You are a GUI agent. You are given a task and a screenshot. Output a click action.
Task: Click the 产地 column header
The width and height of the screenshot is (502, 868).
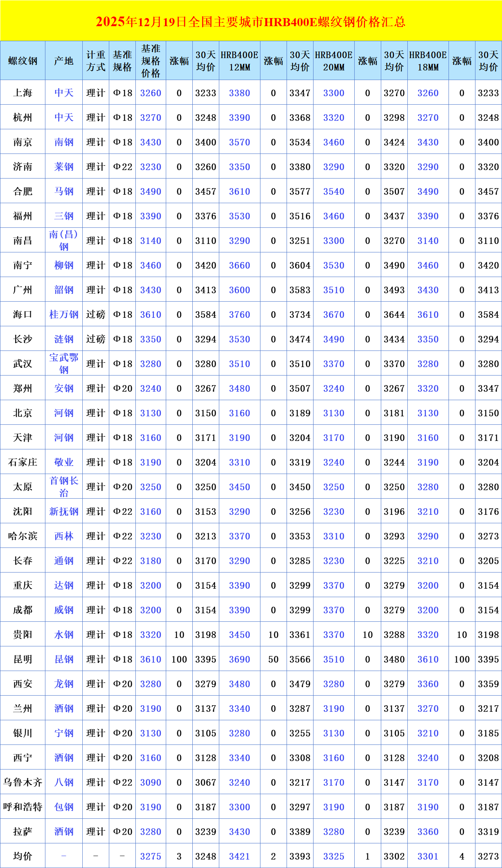point(64,61)
